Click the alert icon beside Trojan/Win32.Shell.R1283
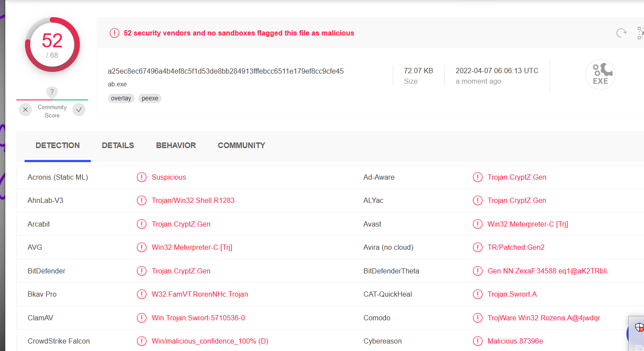The image size is (644, 351). (x=142, y=200)
